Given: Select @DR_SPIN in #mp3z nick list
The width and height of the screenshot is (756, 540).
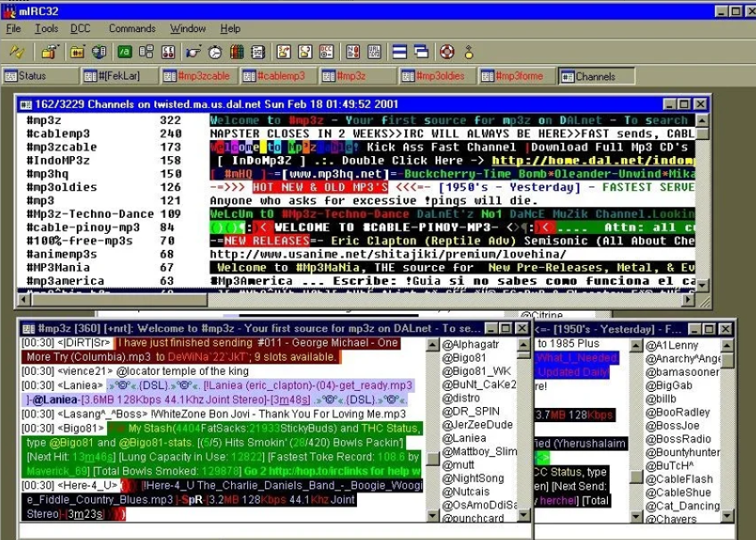Looking at the screenshot, I should point(471,411).
